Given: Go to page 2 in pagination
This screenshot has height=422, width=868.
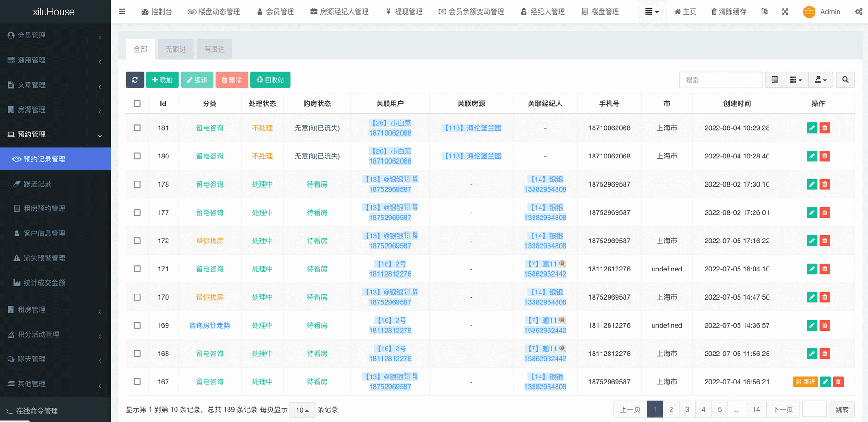Looking at the screenshot, I should point(671,410).
